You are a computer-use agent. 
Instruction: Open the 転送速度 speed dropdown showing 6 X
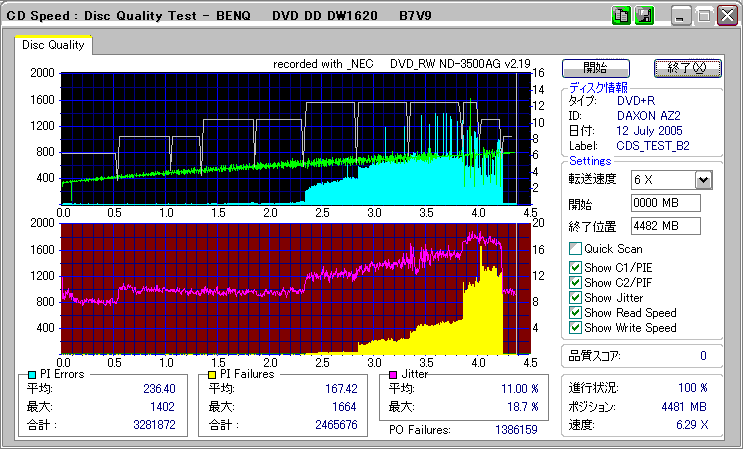tap(703, 179)
